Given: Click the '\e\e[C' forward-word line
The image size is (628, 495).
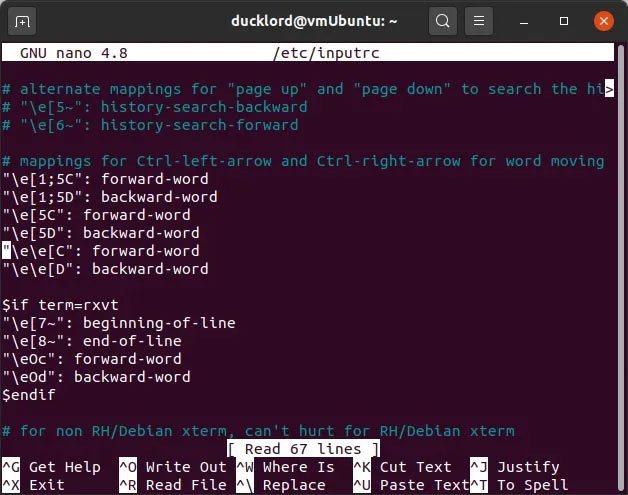Looking at the screenshot, I should (x=101, y=251).
